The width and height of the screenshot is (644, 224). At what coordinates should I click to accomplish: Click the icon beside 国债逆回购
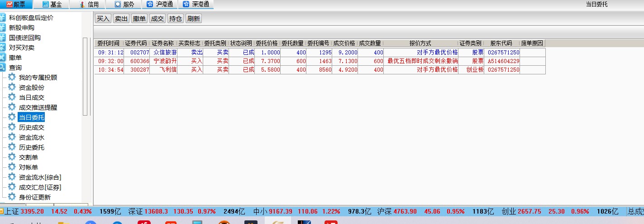pos(3,38)
